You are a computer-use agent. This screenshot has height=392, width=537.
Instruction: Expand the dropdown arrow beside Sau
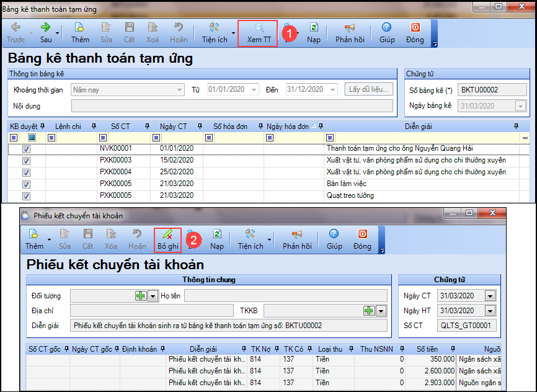[x=57, y=33]
